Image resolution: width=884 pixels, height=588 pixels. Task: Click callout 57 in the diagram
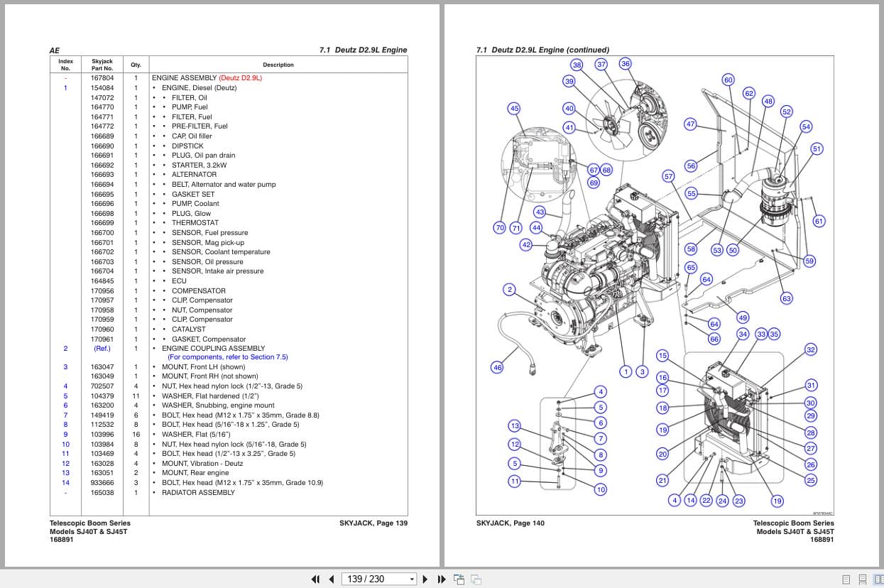pos(668,176)
